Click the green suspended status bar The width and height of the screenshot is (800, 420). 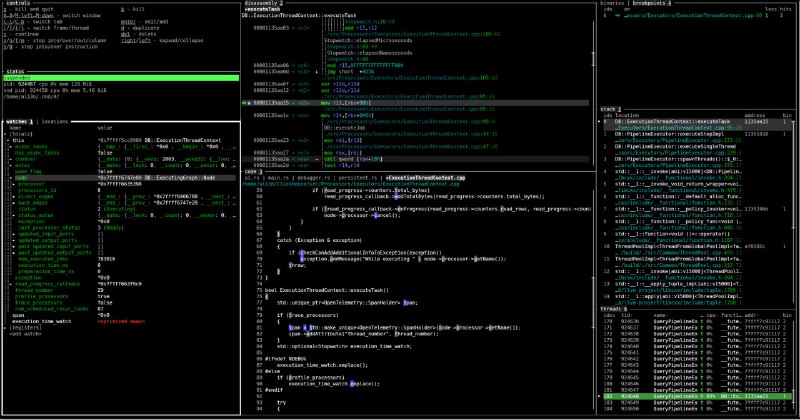point(121,78)
